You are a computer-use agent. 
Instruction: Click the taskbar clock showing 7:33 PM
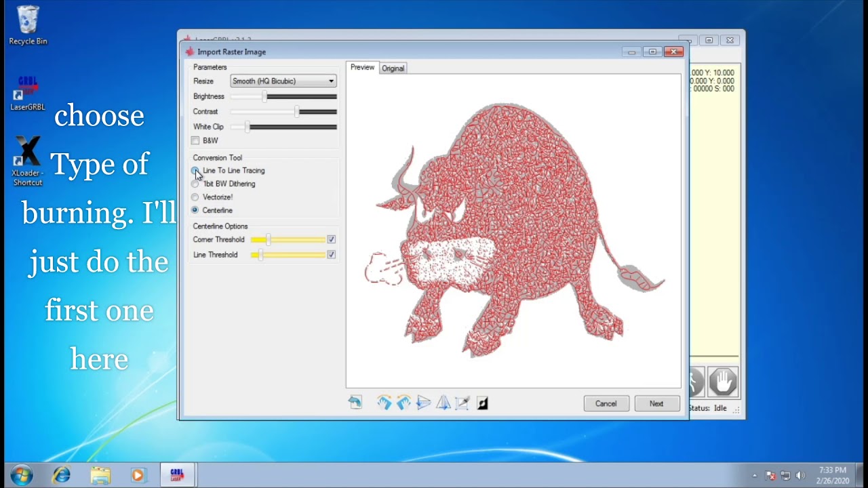(x=833, y=475)
